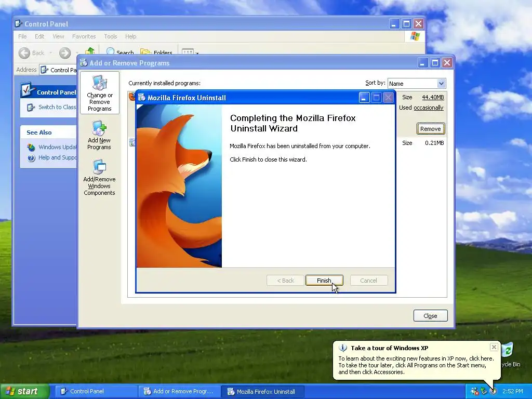Click the Windows Update globe icon
Image resolution: width=532 pixels, height=399 pixels.
(31, 147)
